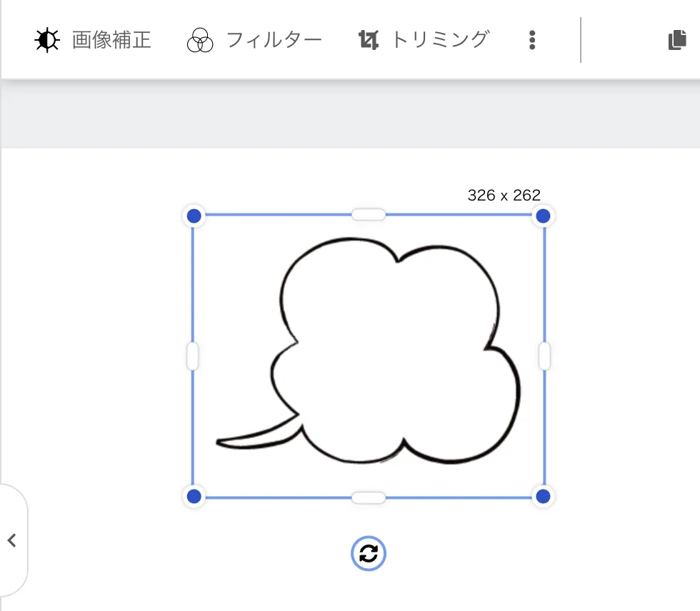Collapse the left panel with chevron arrow
This screenshot has height=611, width=700.
[x=13, y=541]
